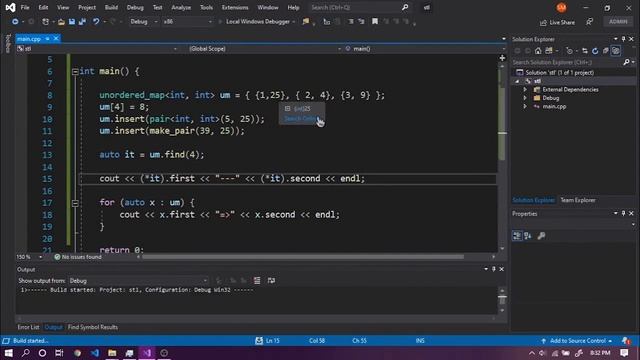Click the bookmark toggle icon in toolbar

[x=375, y=22]
